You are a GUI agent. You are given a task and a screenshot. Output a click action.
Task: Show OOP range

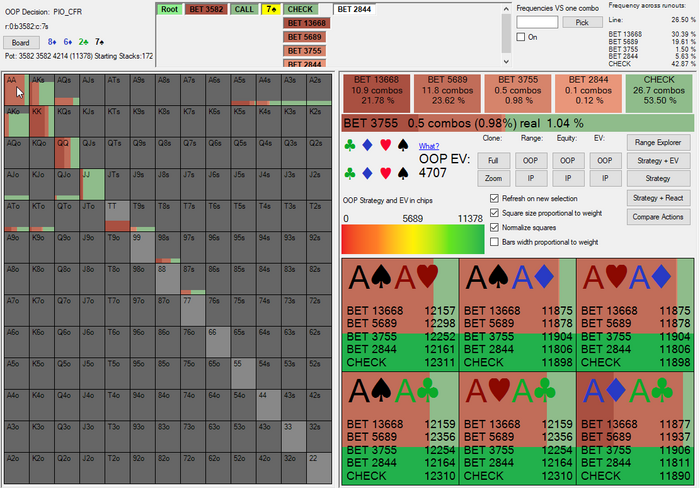click(x=530, y=161)
